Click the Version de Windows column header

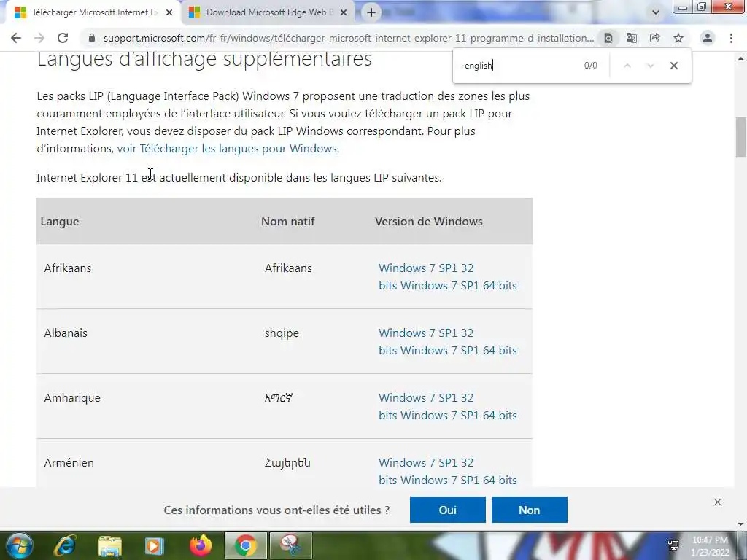(429, 222)
